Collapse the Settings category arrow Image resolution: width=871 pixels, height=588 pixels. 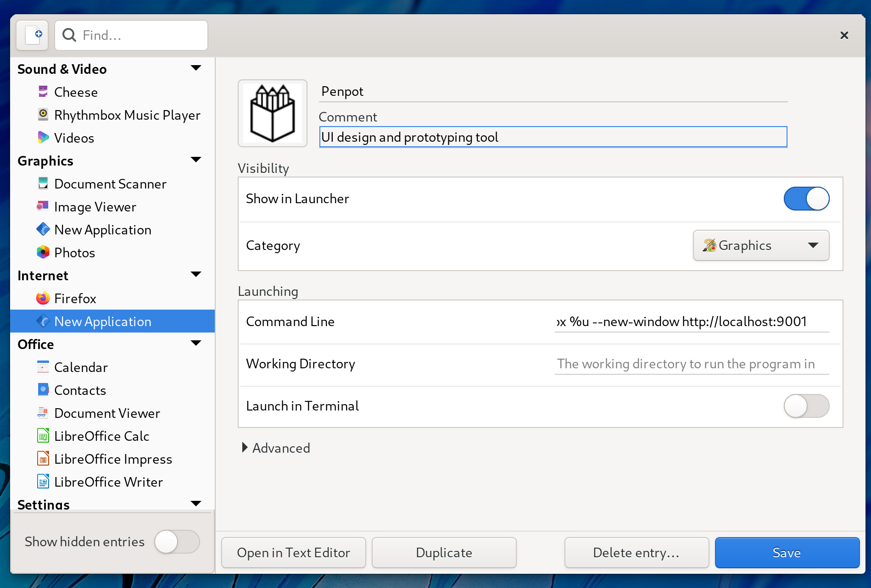pyautogui.click(x=196, y=504)
